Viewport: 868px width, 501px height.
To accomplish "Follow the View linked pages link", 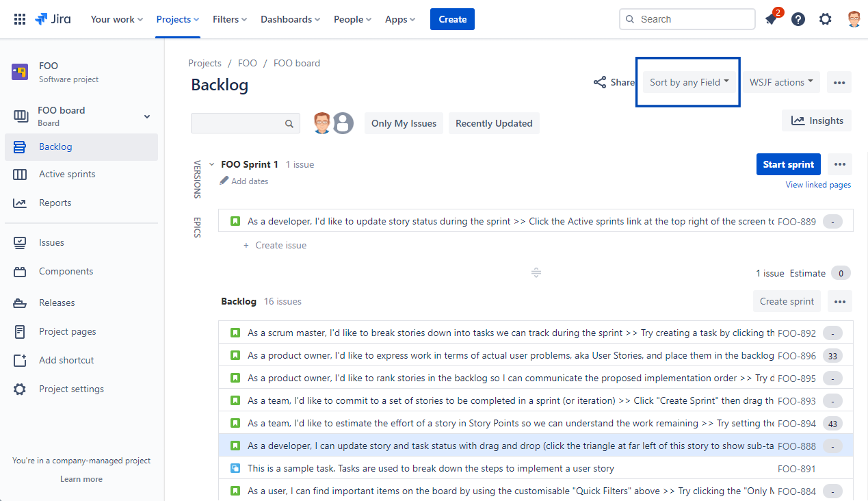I will click(x=818, y=185).
